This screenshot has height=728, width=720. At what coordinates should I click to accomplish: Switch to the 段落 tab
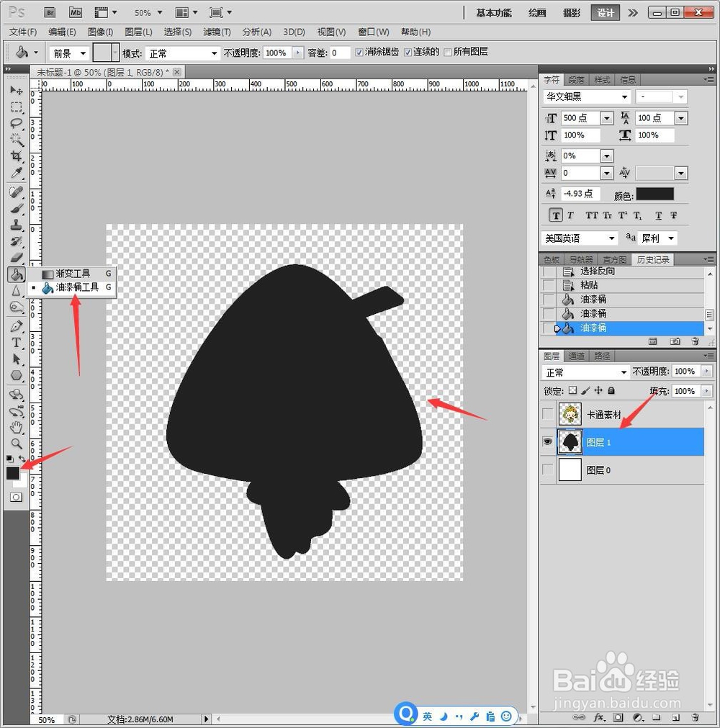pyautogui.click(x=576, y=80)
